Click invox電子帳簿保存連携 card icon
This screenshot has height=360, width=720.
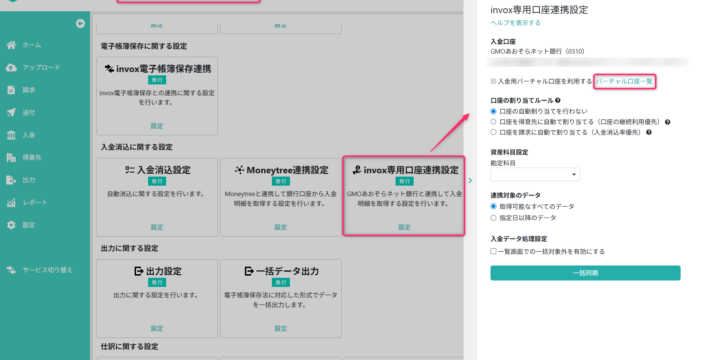click(x=109, y=69)
